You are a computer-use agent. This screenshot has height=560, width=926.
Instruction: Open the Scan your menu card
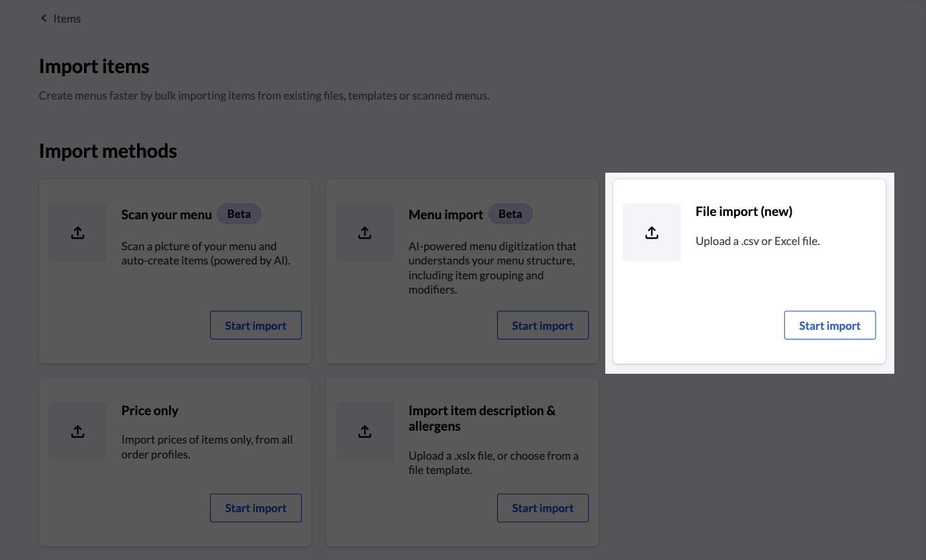[x=175, y=271]
